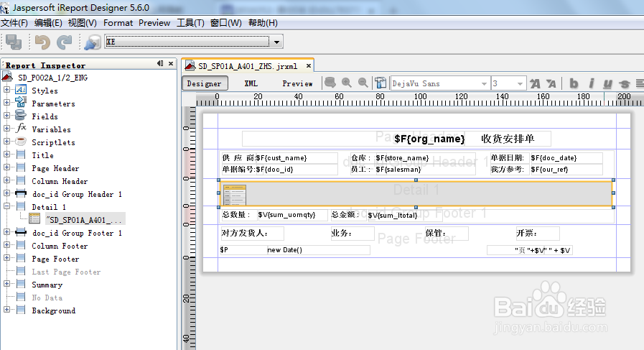The image size is (644, 350).
Task: Expand the Page Header band node
Action: pyautogui.click(x=6, y=167)
